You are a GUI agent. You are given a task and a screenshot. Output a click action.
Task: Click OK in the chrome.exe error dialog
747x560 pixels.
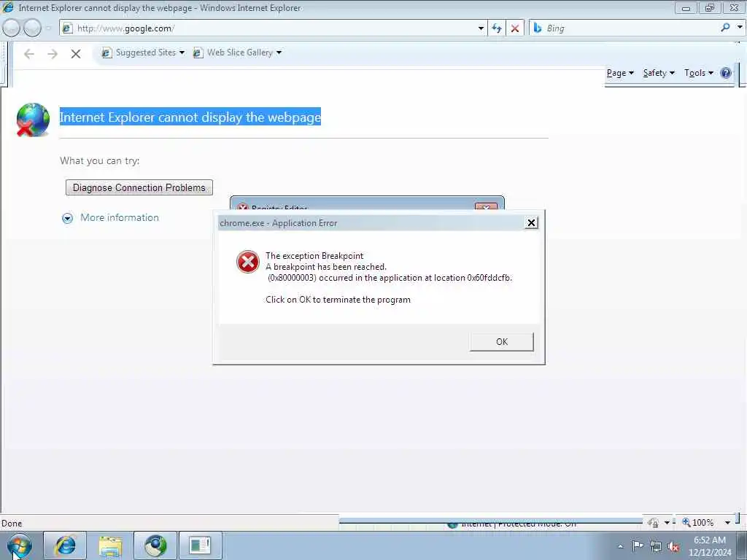click(x=501, y=342)
